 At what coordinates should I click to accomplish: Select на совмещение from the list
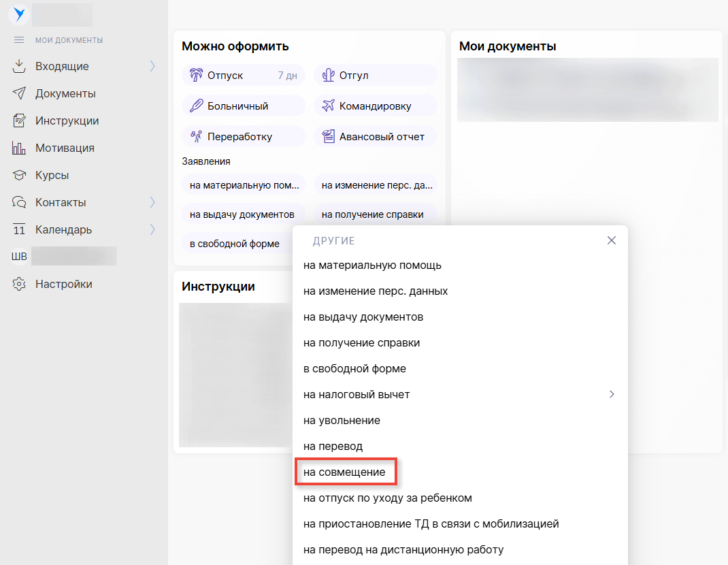[344, 472]
